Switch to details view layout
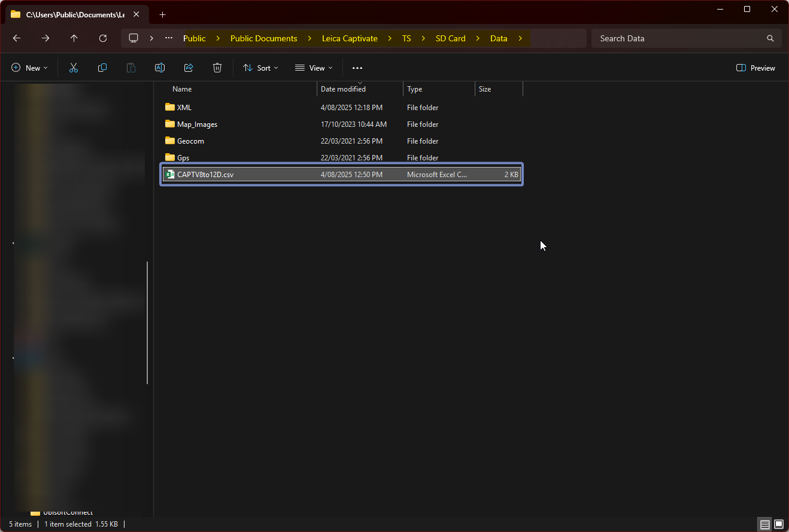Screen dimensions: 789x532 (x=764, y=524)
